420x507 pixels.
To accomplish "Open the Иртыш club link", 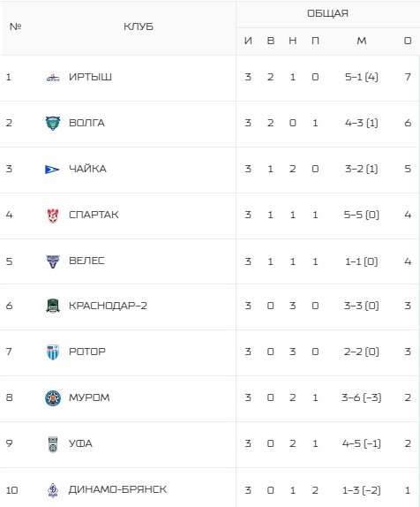I will (90, 77).
